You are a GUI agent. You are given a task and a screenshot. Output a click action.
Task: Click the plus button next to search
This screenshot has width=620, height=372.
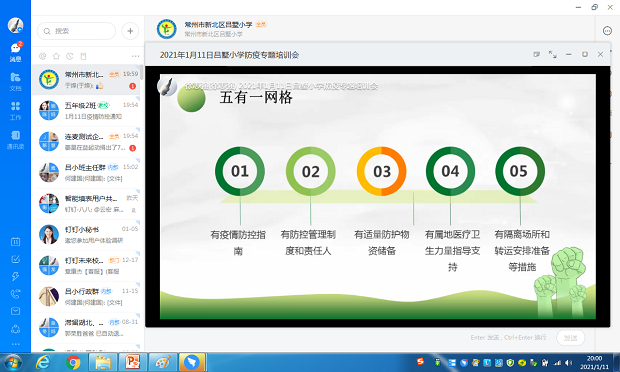click(130, 31)
